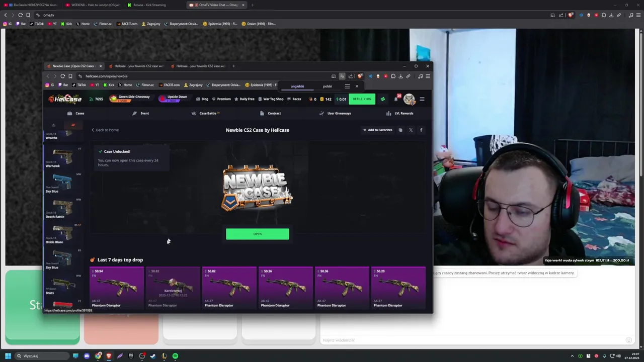The width and height of the screenshot is (644, 362).
Task: Open the $0.20 Phantom Disruptor drop
Action: coord(398,288)
